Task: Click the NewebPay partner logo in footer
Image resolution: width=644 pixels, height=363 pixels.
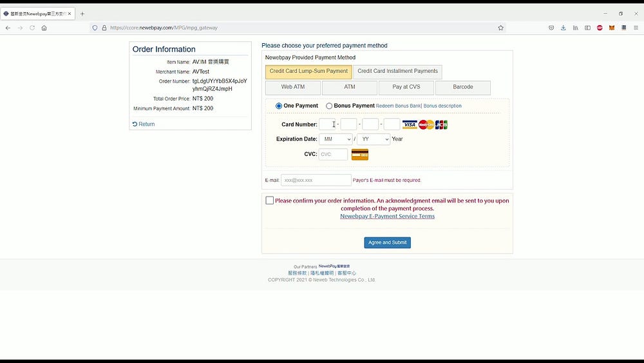Action: coord(334,266)
